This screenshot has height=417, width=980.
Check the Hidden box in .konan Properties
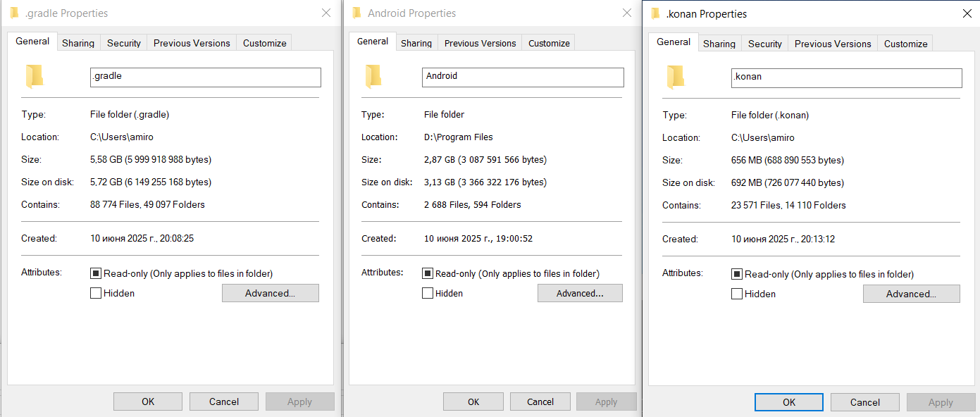coord(737,294)
